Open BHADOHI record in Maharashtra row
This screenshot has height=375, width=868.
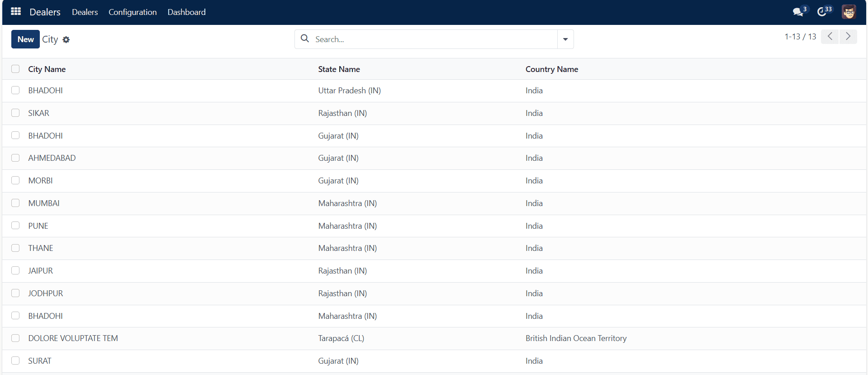(x=45, y=316)
